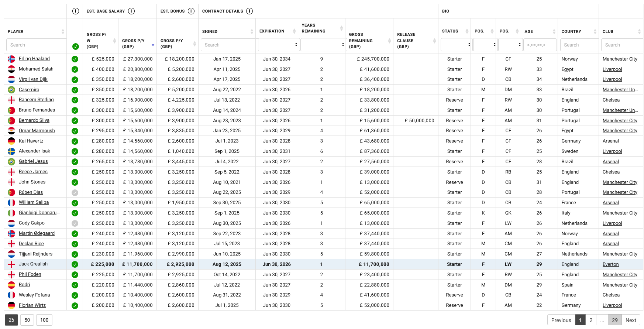Image resolution: width=644 pixels, height=329 pixels.
Task: Click the green verified checkmark for Raheem Sterling
Action: pyautogui.click(x=75, y=100)
